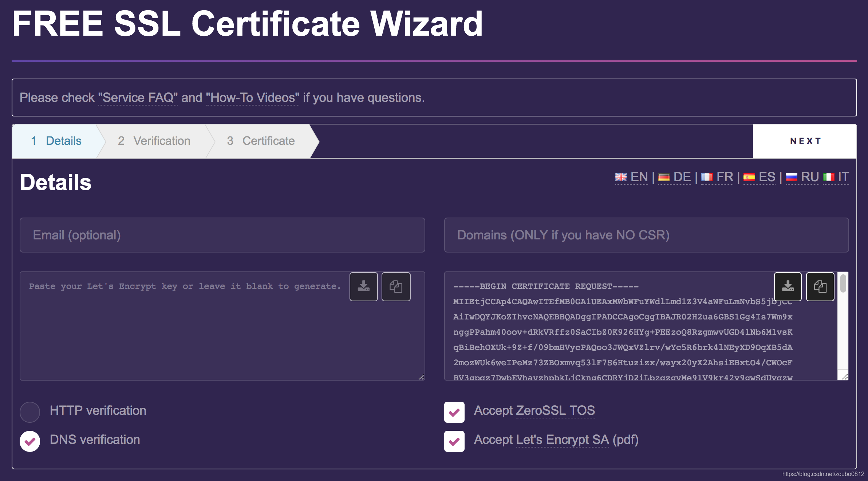Copy the Let's Encrypt key to clipboard
Screen dimensions: 868x481
click(396, 287)
